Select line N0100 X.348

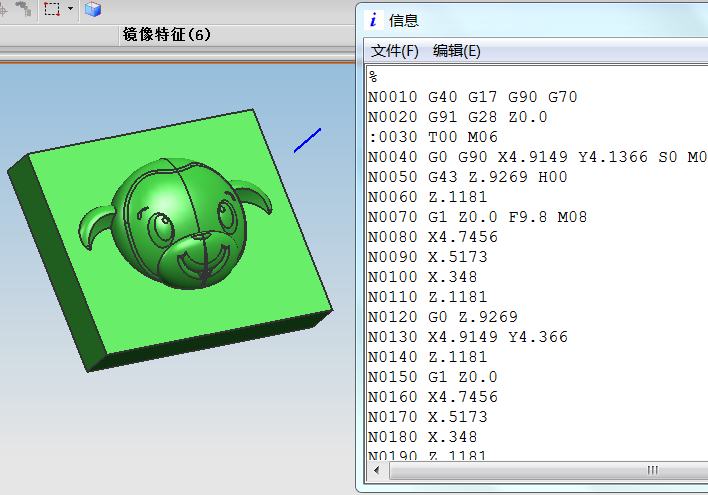tap(423, 277)
